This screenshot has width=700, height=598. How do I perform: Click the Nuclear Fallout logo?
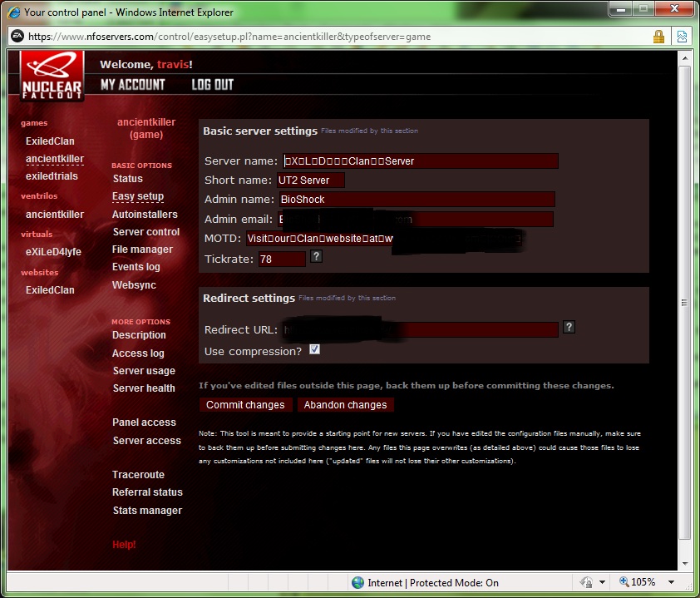tap(52, 77)
